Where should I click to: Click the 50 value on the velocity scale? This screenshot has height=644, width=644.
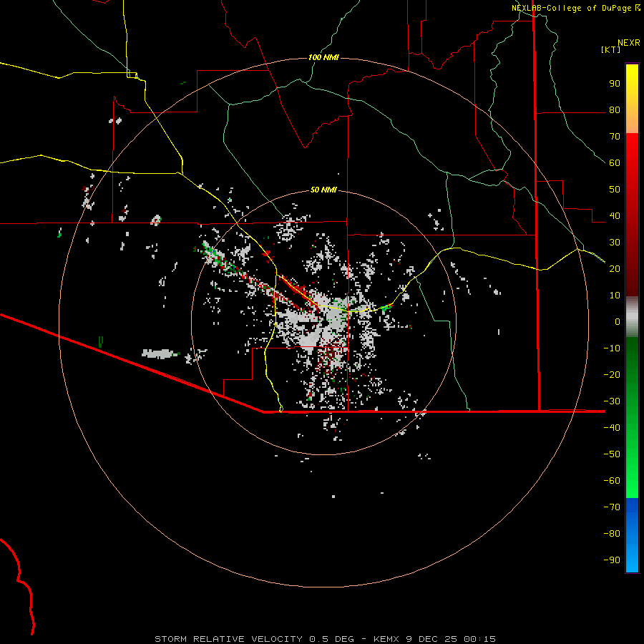click(x=615, y=190)
